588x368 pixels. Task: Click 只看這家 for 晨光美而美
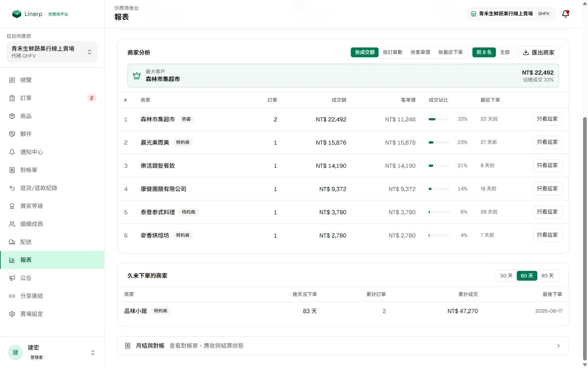547,142
